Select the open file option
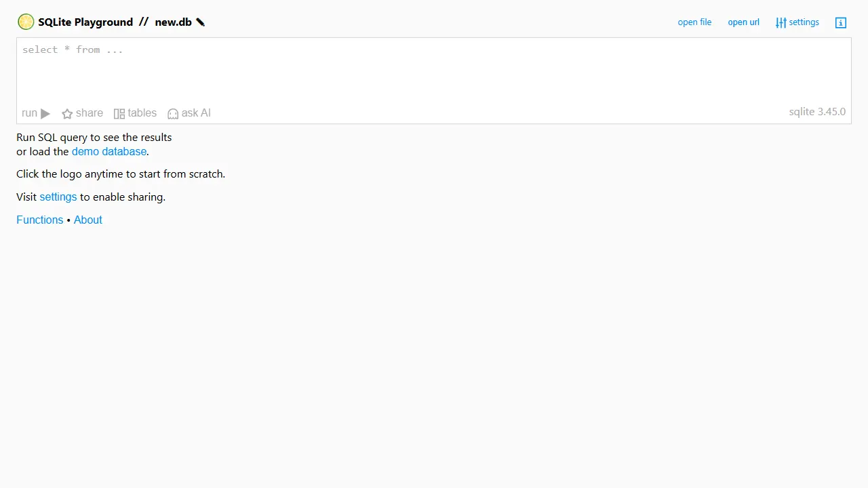This screenshot has height=488, width=868. click(694, 22)
